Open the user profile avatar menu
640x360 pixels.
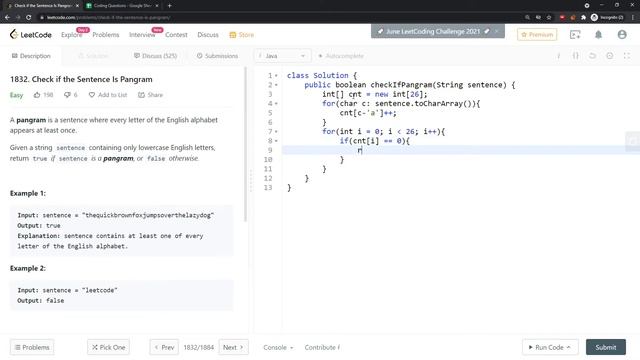pos(622,35)
